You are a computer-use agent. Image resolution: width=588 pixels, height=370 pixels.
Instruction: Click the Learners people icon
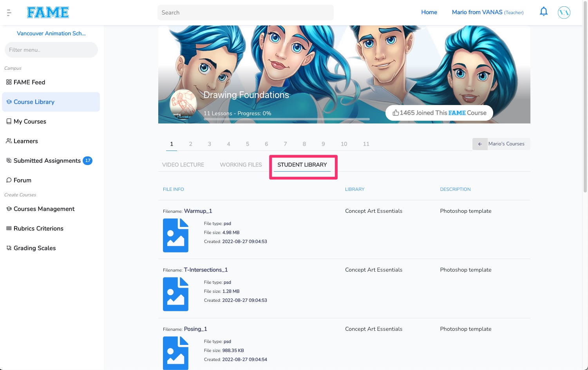[9, 141]
